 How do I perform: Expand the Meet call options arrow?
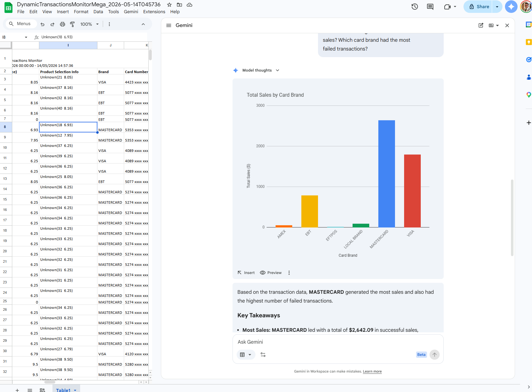pyautogui.click(x=455, y=7)
